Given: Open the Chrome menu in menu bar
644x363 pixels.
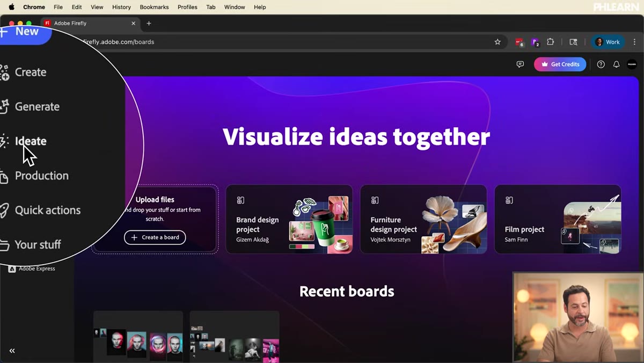Looking at the screenshot, I should (33, 7).
